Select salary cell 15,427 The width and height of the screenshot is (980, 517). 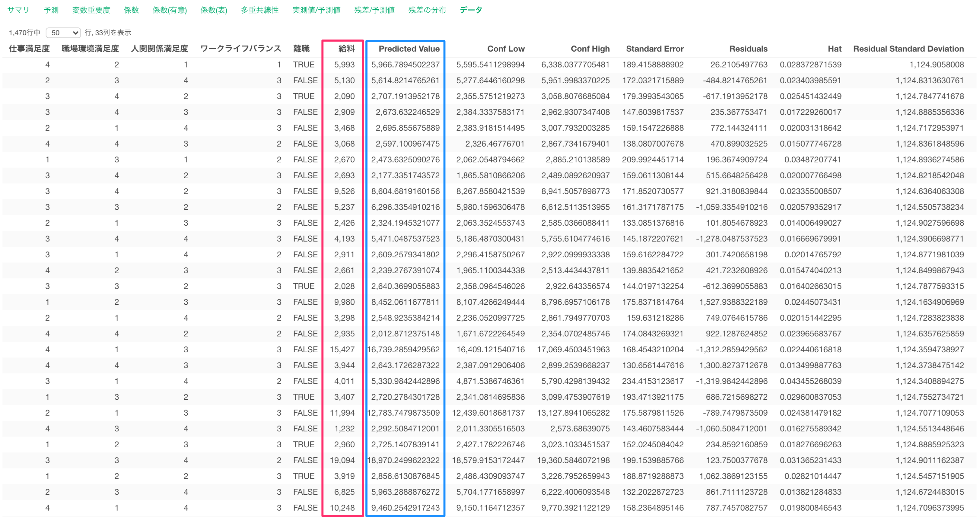pos(342,349)
